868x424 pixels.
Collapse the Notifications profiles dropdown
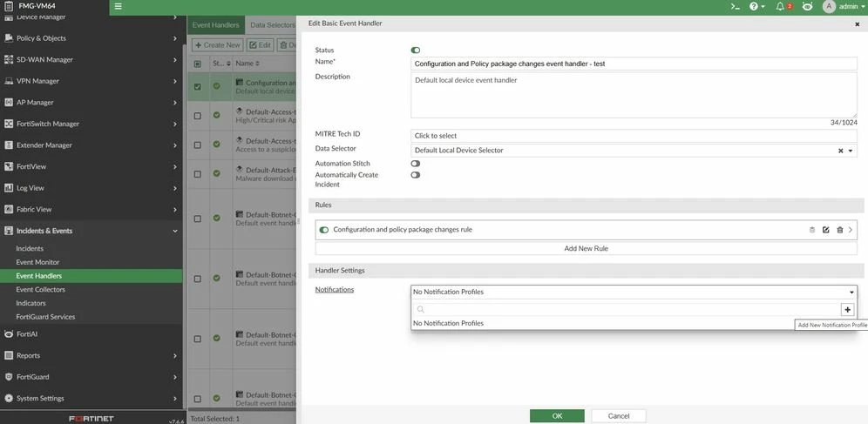point(851,292)
